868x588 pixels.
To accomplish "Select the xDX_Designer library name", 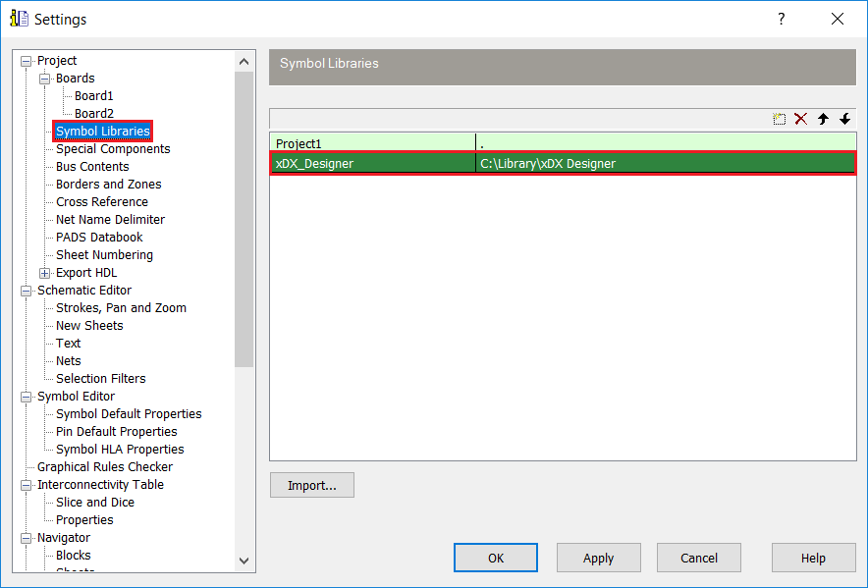I will (372, 163).
